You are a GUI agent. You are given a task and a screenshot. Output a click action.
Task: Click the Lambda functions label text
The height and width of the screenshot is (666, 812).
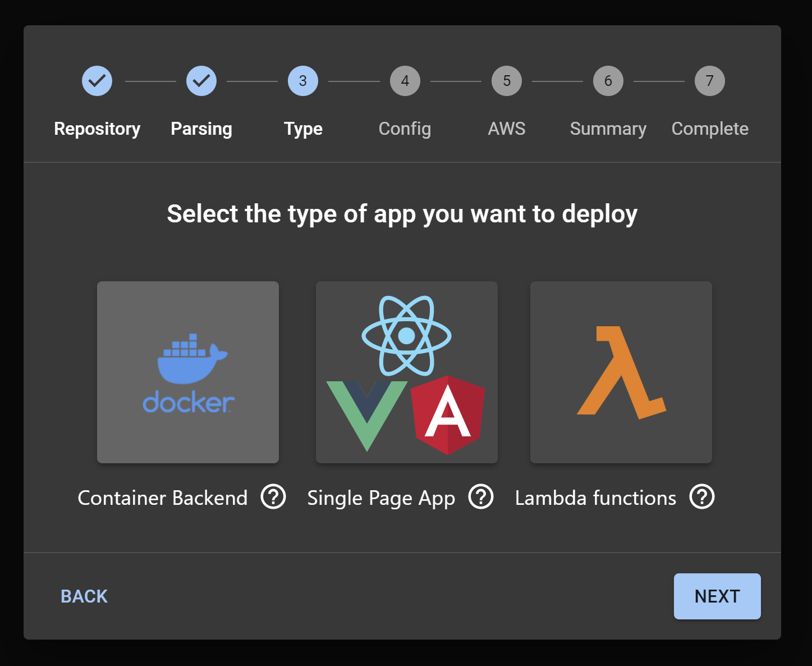(596, 498)
